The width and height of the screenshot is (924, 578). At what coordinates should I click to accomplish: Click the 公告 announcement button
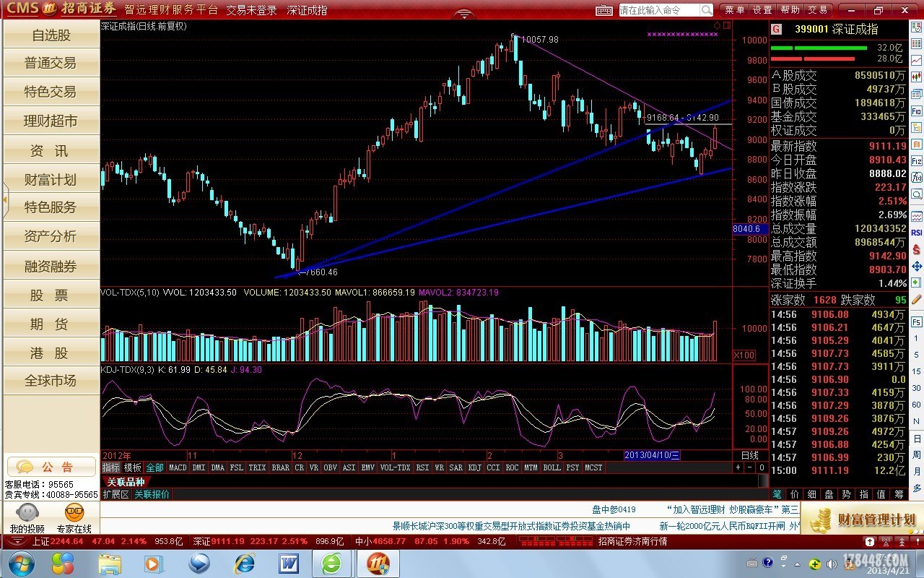[x=51, y=467]
